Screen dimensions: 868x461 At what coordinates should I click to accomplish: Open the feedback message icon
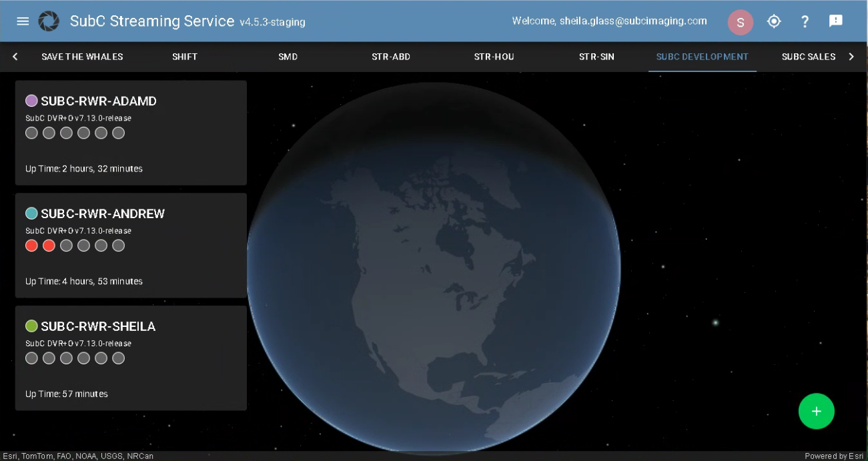coord(835,21)
